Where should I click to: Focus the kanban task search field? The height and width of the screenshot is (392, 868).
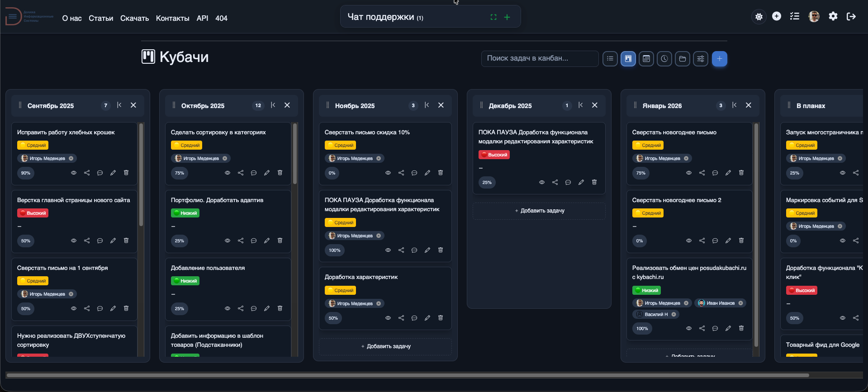coord(540,58)
